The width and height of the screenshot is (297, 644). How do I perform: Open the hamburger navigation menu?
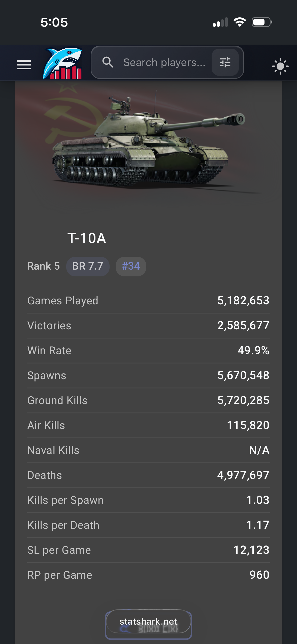(24, 65)
